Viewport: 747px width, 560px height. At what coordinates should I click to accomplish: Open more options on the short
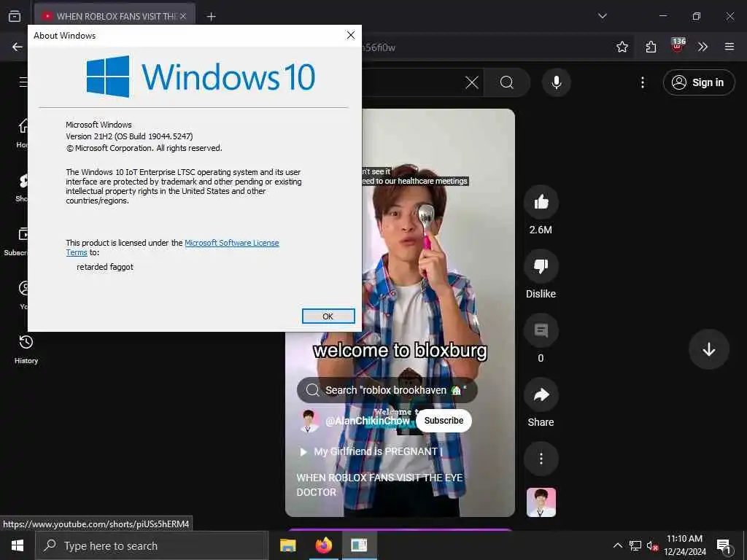pos(541,459)
